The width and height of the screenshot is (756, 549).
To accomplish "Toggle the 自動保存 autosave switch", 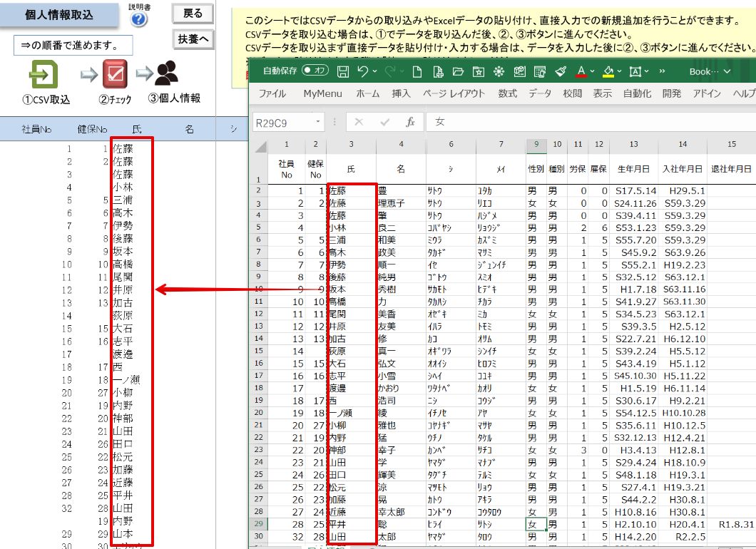I will (x=315, y=71).
